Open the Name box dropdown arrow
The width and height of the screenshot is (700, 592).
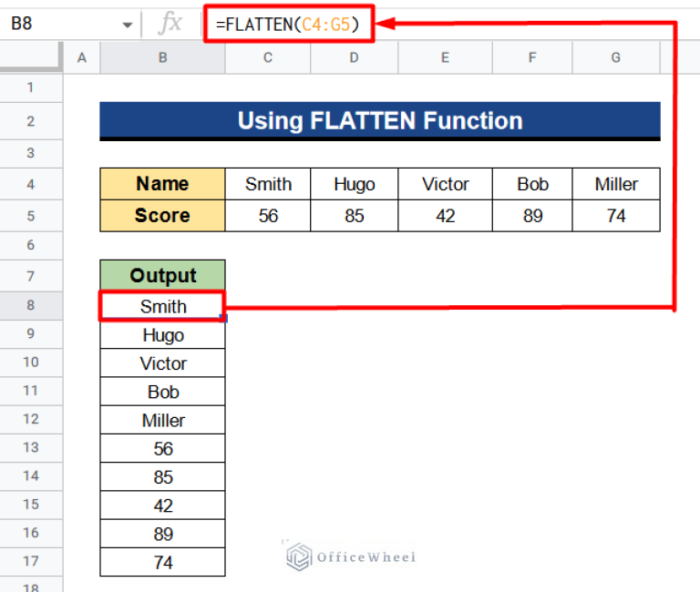click(128, 25)
